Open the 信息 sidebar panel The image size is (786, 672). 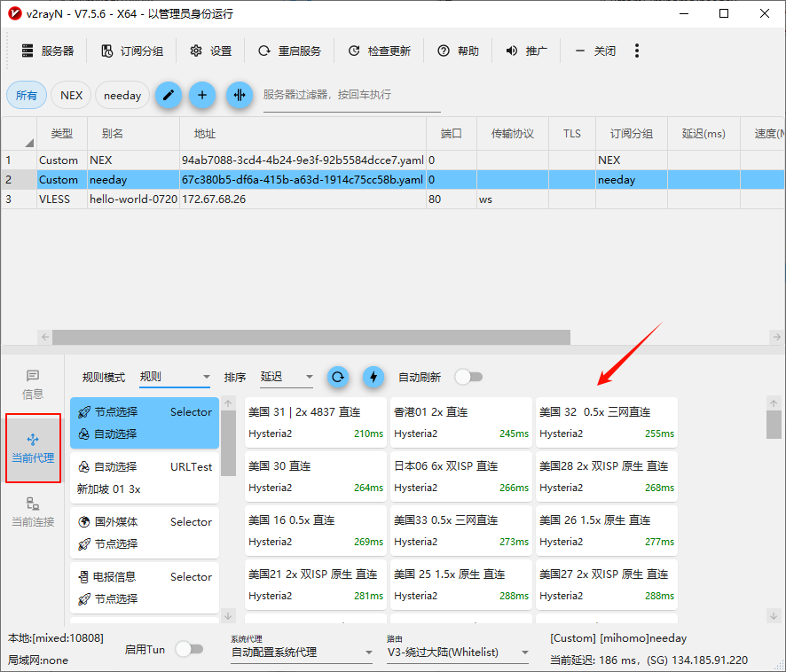pos(33,385)
